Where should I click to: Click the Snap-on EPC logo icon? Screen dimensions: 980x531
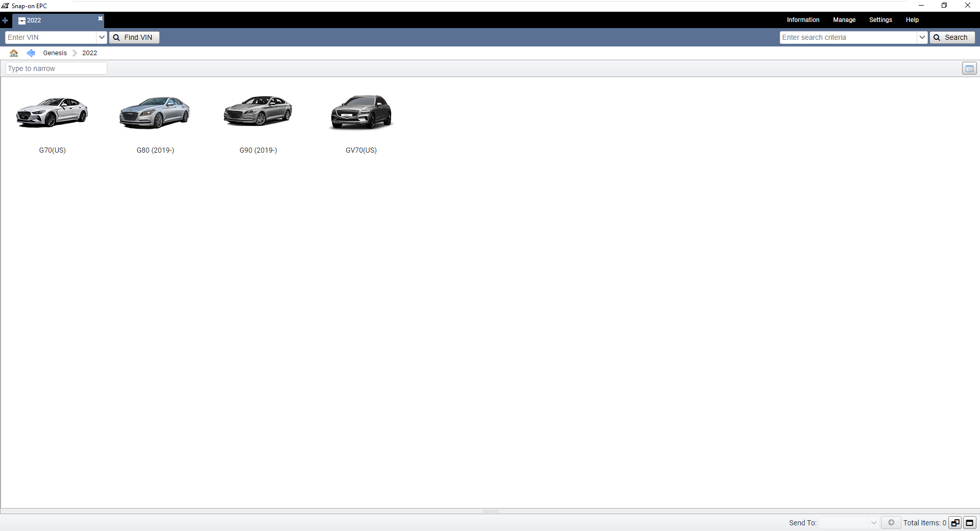coord(5,6)
